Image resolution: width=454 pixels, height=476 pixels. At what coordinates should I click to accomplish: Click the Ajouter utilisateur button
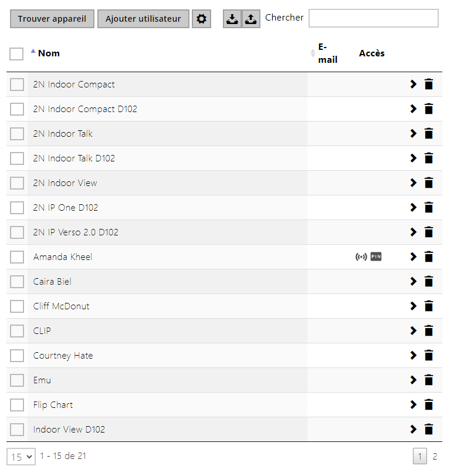point(143,19)
